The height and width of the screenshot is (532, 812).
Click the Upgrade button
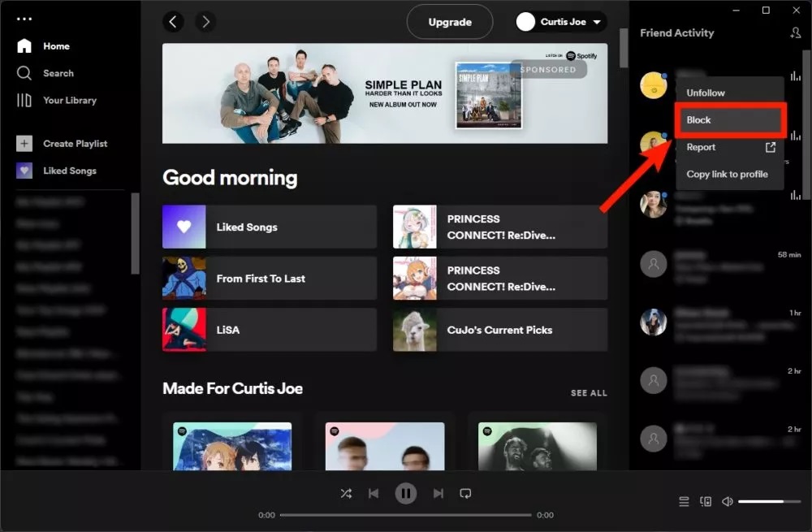449,22
